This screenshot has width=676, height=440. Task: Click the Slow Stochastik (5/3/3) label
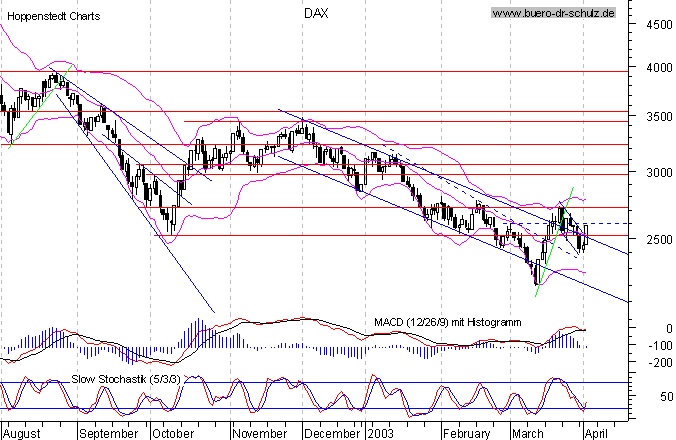click(125, 379)
